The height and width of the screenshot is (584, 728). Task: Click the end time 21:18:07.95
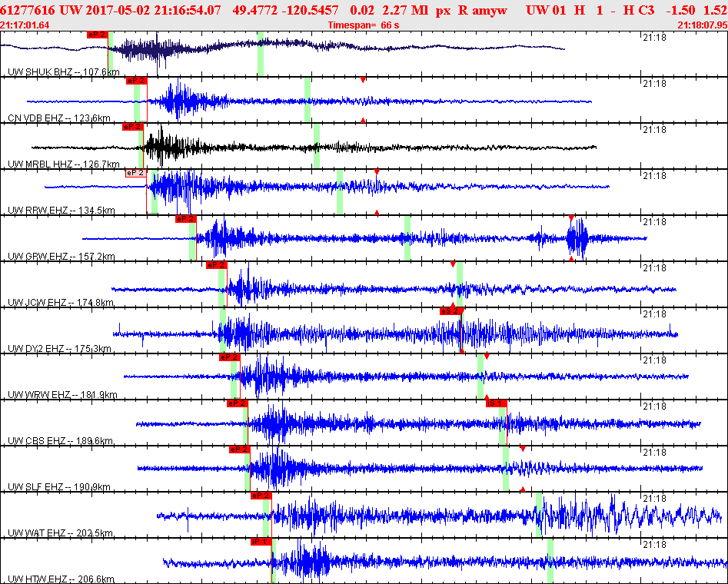(703, 25)
